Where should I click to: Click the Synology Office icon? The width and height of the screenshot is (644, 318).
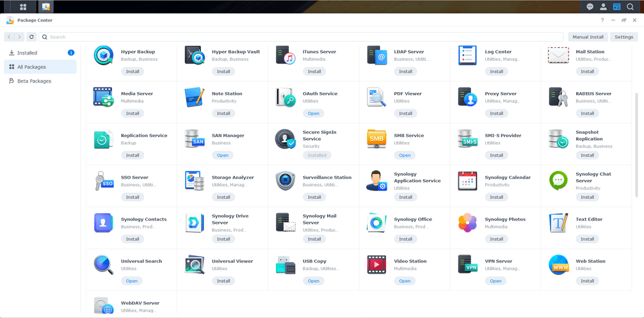click(376, 223)
